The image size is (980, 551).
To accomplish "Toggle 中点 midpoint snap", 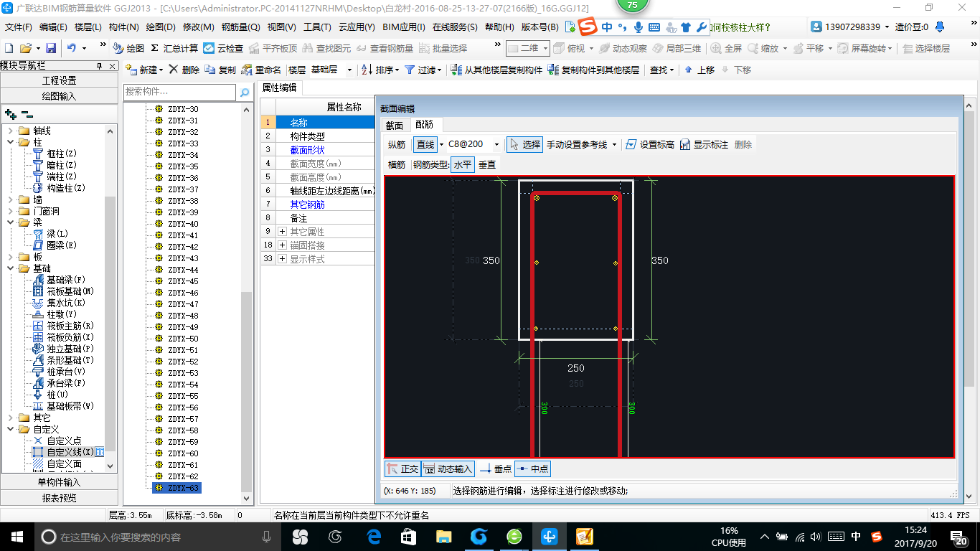I will 532,468.
